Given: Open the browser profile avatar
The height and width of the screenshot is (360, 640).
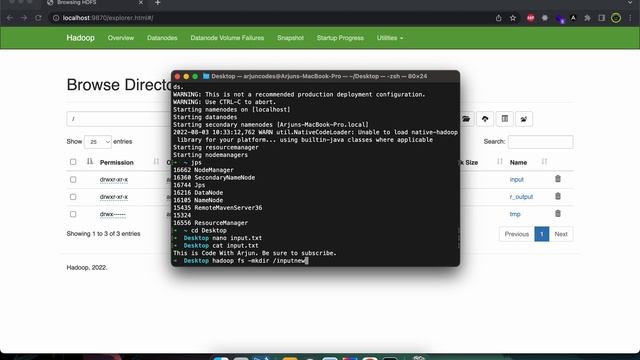Looking at the screenshot, I should pos(616,18).
